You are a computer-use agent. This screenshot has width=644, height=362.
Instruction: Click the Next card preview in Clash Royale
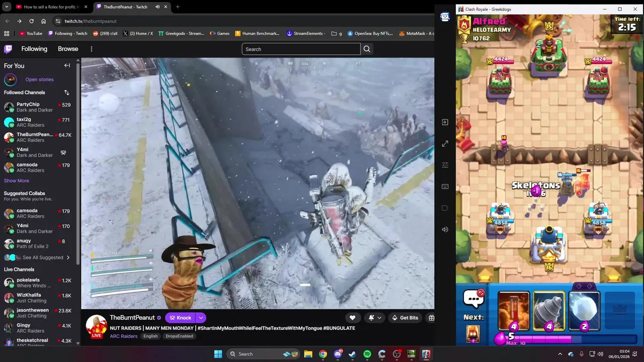473,334
